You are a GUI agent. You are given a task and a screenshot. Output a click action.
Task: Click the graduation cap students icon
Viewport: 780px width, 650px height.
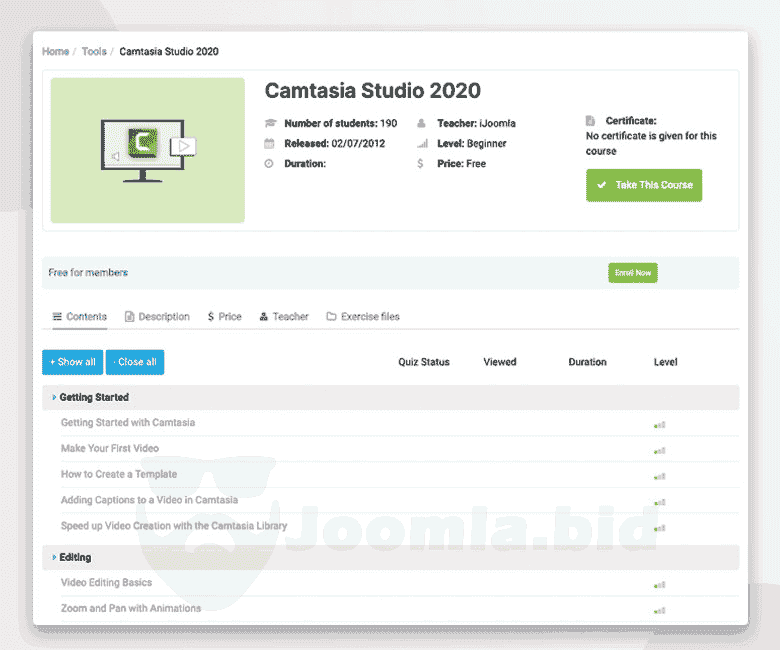tap(269, 124)
